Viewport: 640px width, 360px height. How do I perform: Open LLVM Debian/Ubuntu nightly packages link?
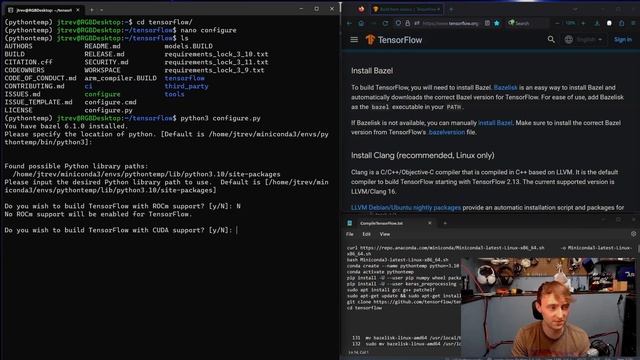point(406,207)
